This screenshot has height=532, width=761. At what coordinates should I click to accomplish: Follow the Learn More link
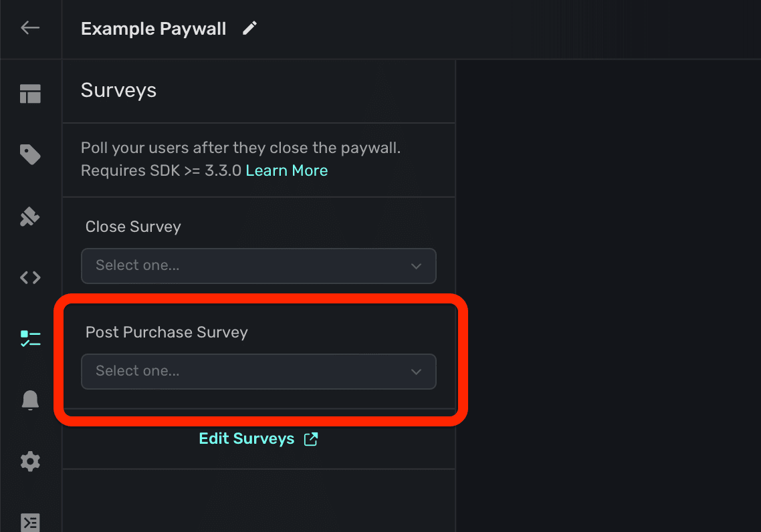click(x=287, y=170)
